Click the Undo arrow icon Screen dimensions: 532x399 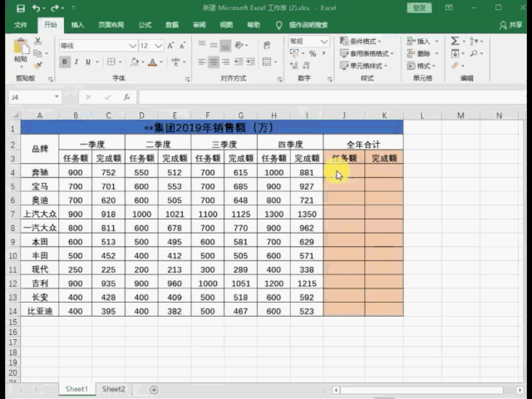click(36, 7)
